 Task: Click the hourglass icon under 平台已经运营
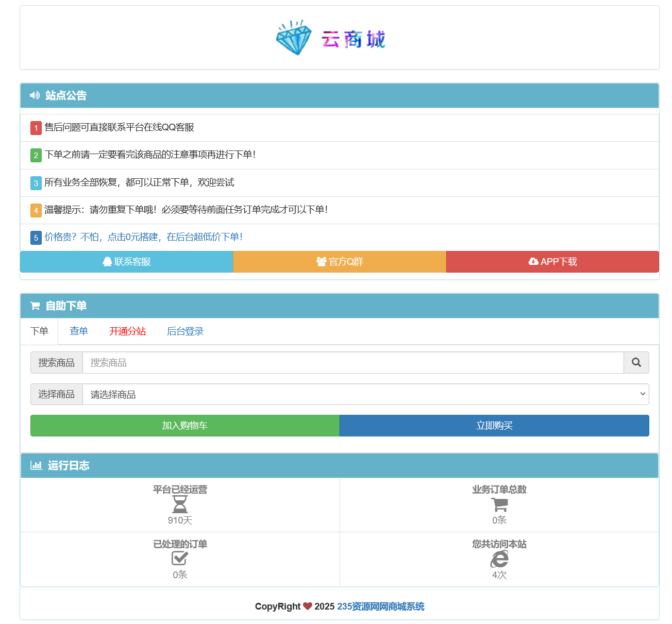[179, 504]
